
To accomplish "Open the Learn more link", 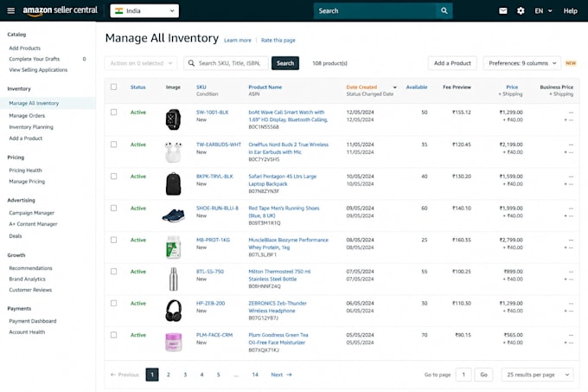I will pos(238,40).
